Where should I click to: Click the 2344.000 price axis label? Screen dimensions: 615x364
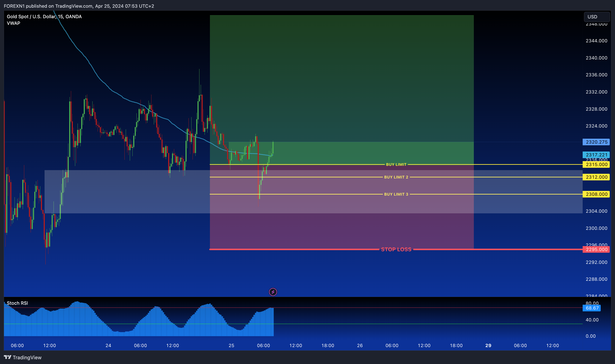point(596,41)
